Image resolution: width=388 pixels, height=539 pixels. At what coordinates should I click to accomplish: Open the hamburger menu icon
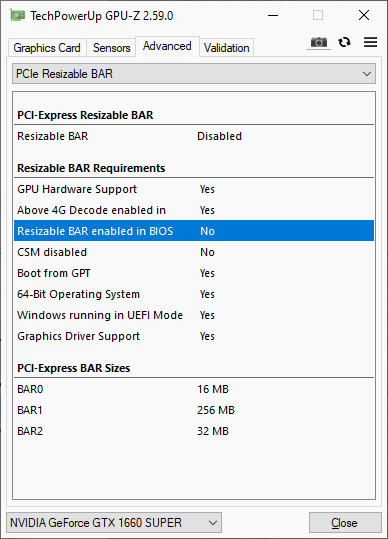tap(370, 42)
